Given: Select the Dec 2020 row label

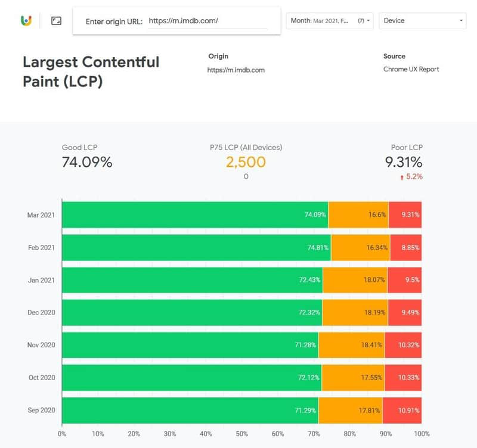Looking at the screenshot, I should click(42, 312).
